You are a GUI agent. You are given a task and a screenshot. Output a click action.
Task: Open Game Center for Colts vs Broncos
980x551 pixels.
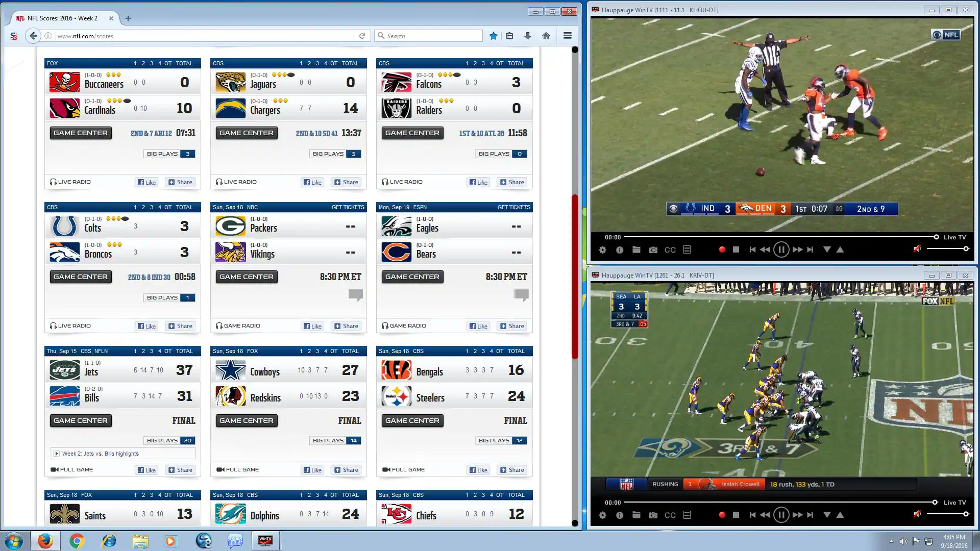(x=81, y=277)
